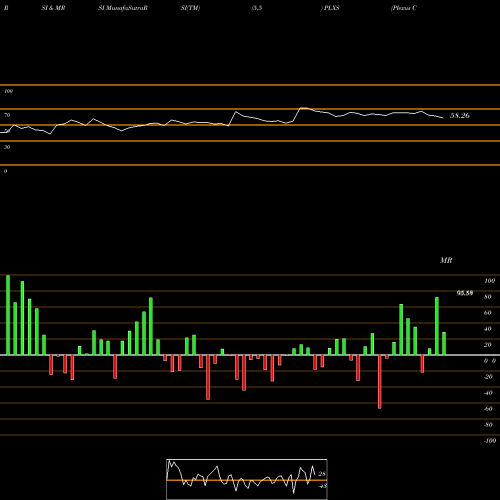Click the -48 value in mini chart

pos(322,486)
